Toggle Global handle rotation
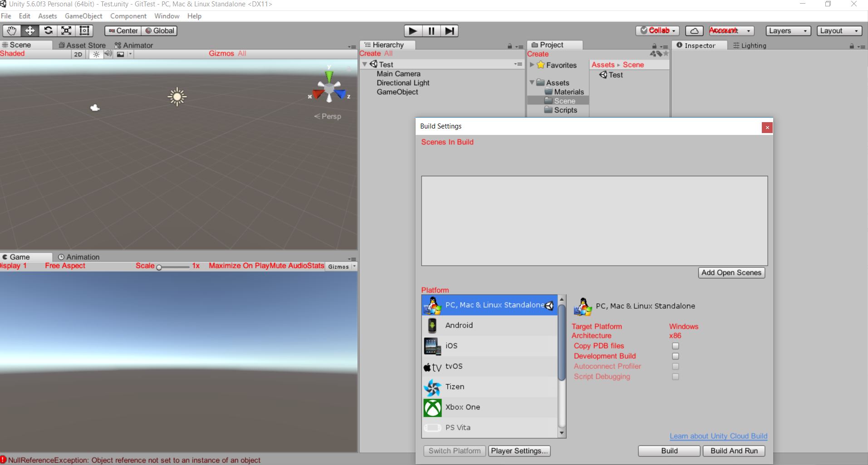 tap(159, 31)
